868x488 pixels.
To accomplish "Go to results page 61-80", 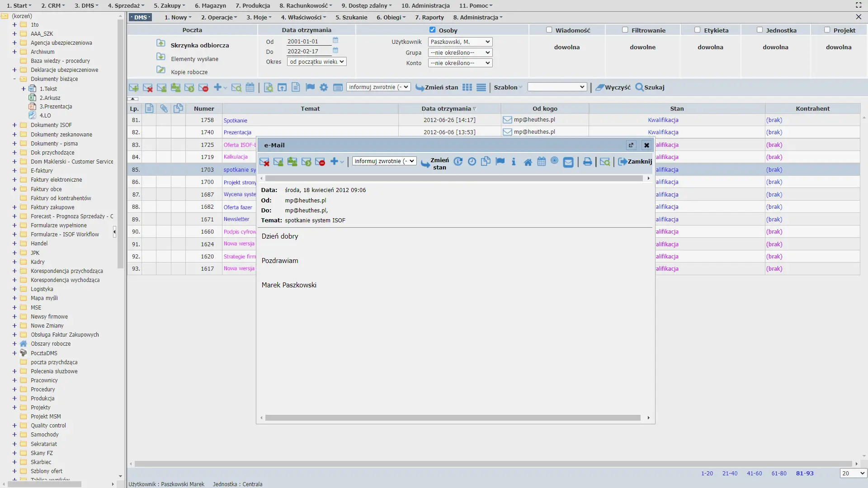I will point(779,474).
